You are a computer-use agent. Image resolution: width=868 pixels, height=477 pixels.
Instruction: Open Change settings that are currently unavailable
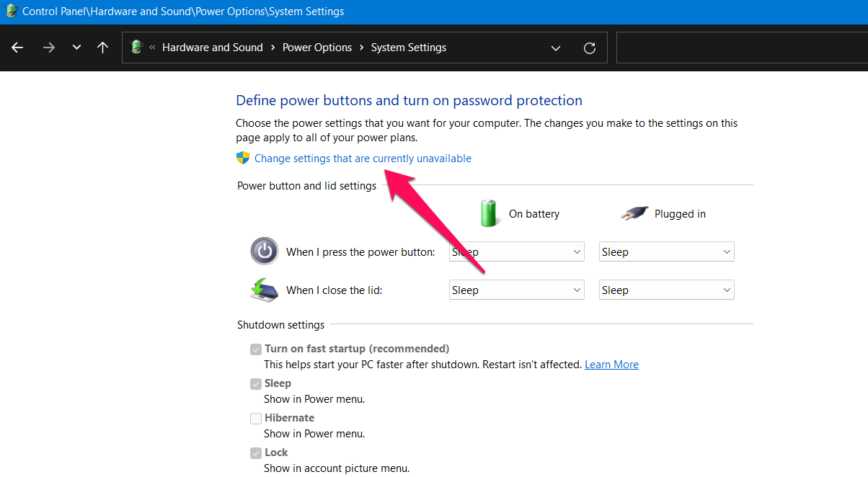pyautogui.click(x=363, y=159)
